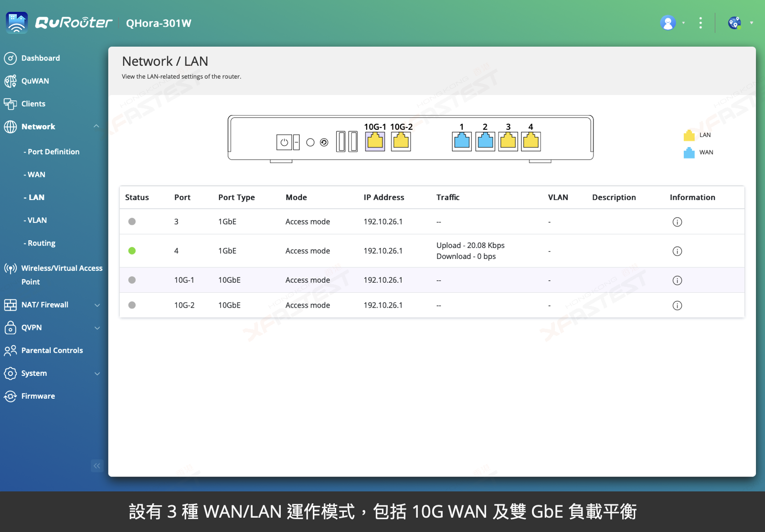Open the Routing settings page

click(x=41, y=244)
